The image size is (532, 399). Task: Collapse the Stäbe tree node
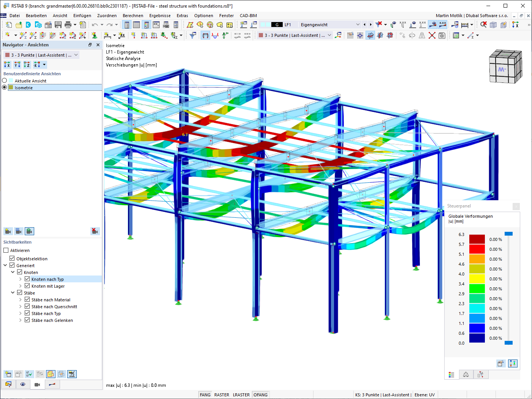pos(13,293)
